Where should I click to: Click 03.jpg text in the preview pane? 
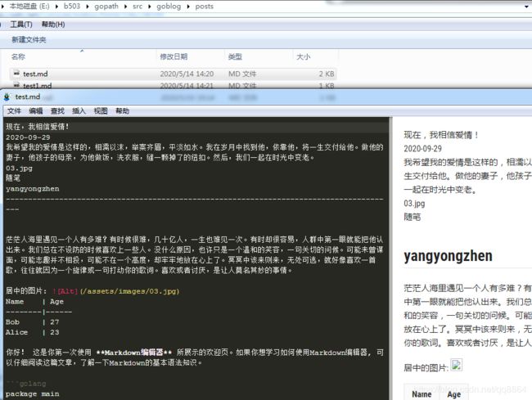414,204
